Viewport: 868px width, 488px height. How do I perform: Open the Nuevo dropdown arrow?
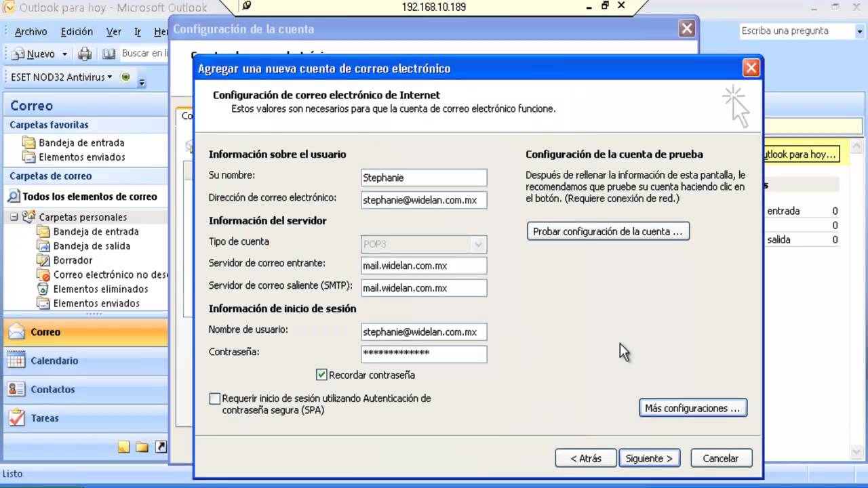point(64,54)
